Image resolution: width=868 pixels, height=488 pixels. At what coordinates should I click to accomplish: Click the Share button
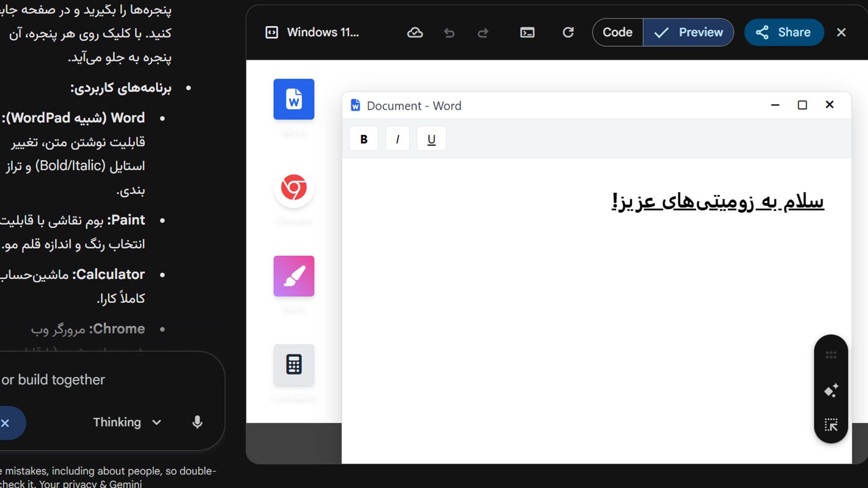tap(784, 32)
